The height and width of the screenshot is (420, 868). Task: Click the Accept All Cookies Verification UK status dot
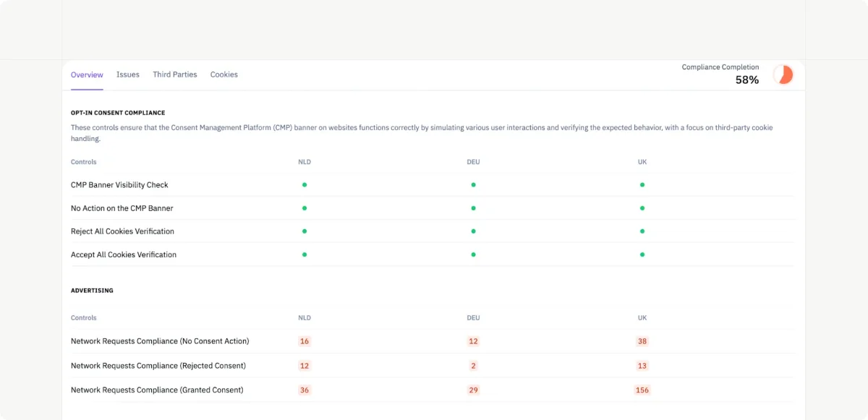click(x=642, y=254)
